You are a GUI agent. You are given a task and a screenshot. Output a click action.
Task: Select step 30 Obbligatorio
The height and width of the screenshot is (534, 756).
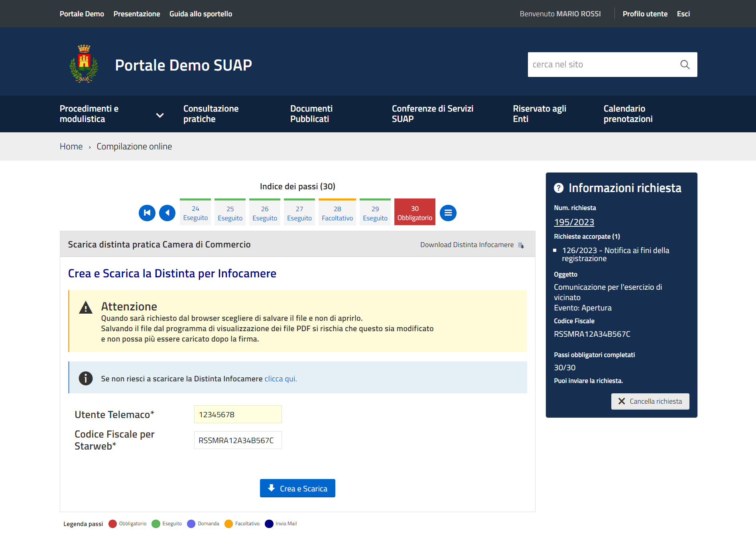415,213
